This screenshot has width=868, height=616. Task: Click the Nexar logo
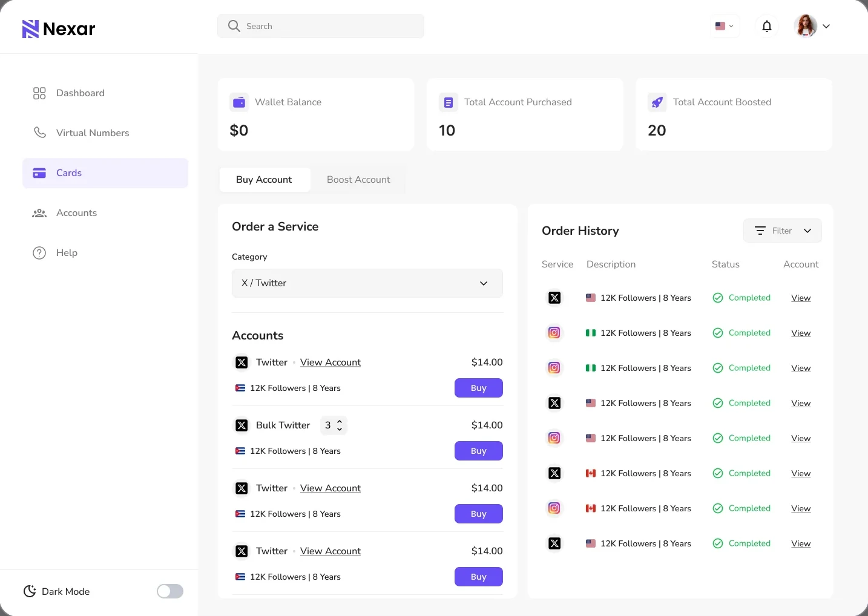coord(59,28)
